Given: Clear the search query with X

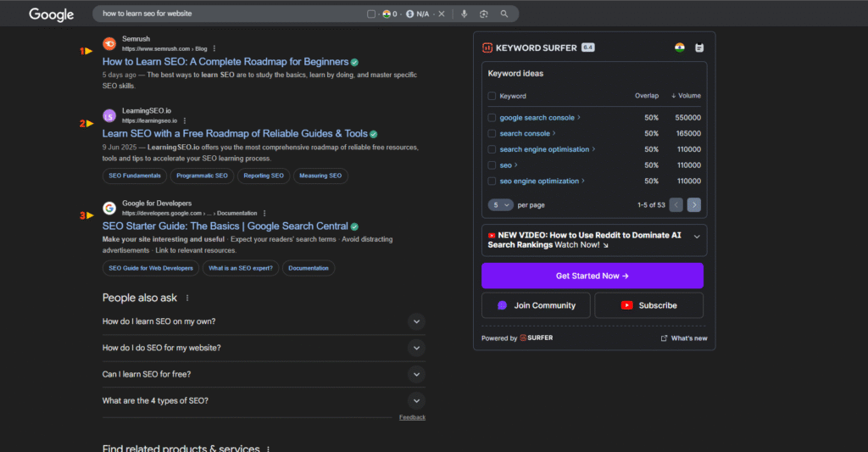Looking at the screenshot, I should (441, 14).
